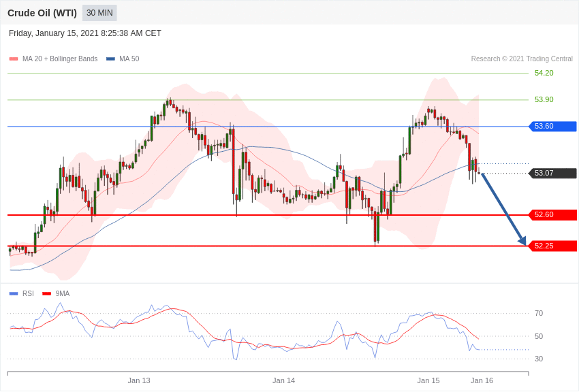The image size is (579, 392).
Task: Click the Jan 14 date axis label
Action: coord(283,380)
